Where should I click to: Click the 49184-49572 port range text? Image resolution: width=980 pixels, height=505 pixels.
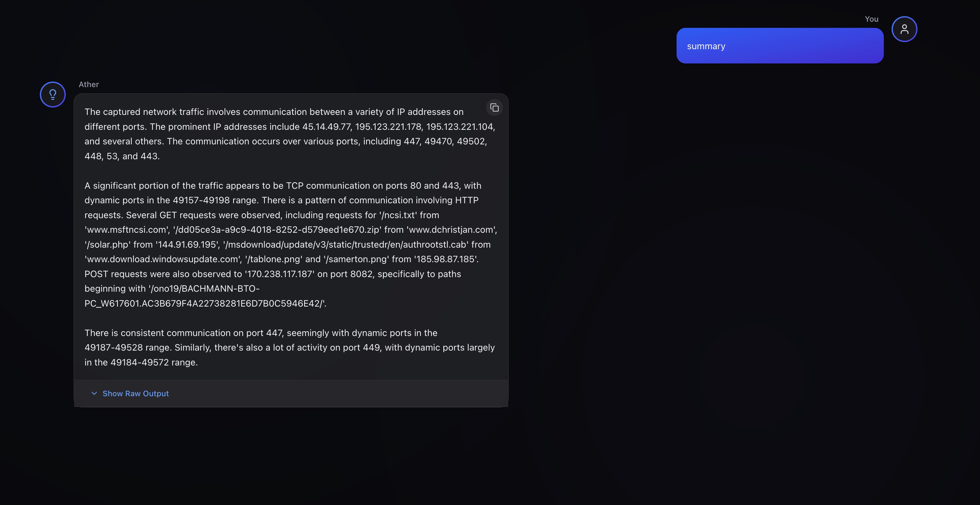pyautogui.click(x=140, y=362)
